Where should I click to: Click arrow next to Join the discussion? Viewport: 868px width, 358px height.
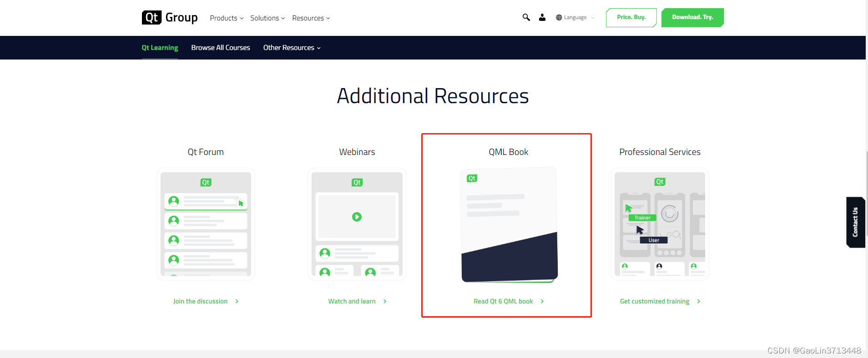point(237,301)
